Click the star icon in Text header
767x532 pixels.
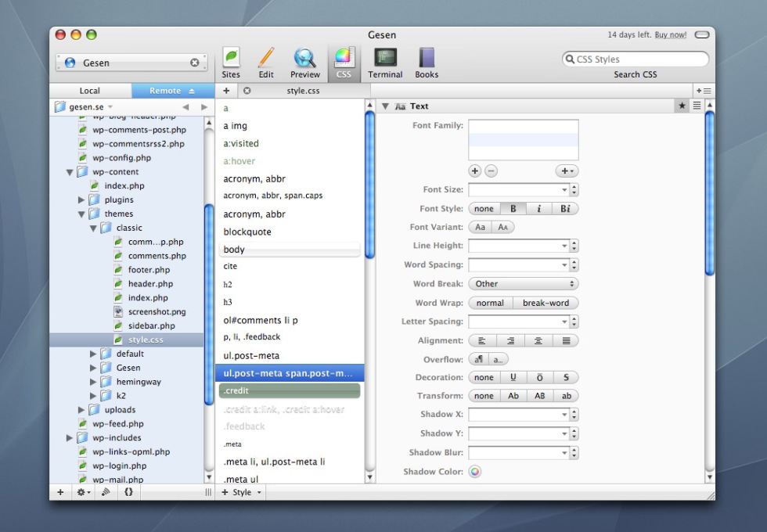click(682, 106)
